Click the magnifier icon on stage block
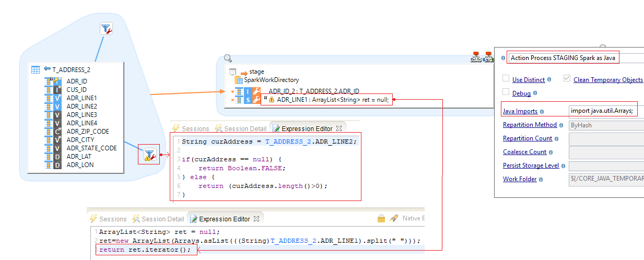 (x=228, y=58)
